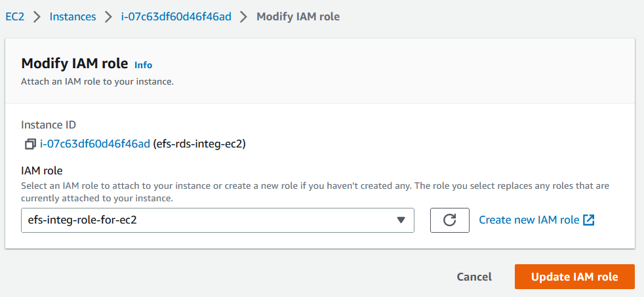This screenshot has height=297, width=644.
Task: Expand the IAM role dropdown arrow
Action: click(x=401, y=220)
